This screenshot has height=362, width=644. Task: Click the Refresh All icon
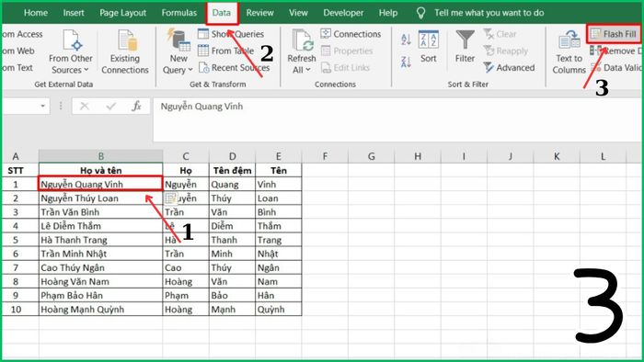coord(303,40)
